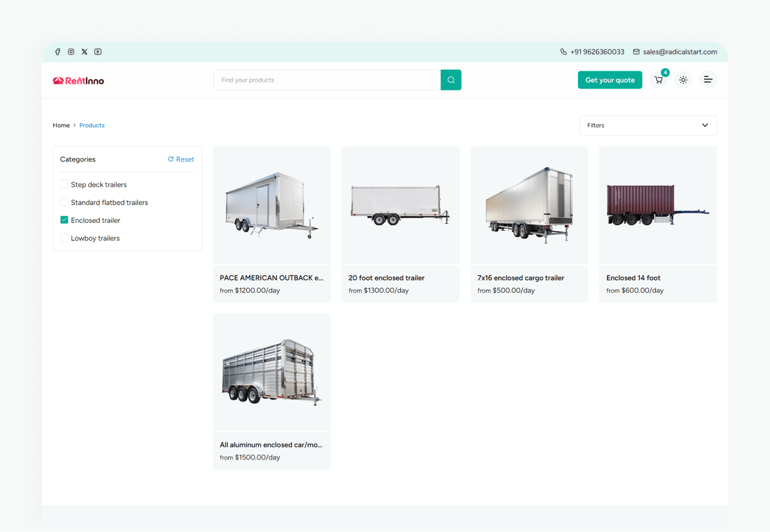Click the 7x16 enclosed cargo trailer title
This screenshot has width=770, height=532.
[x=521, y=278]
